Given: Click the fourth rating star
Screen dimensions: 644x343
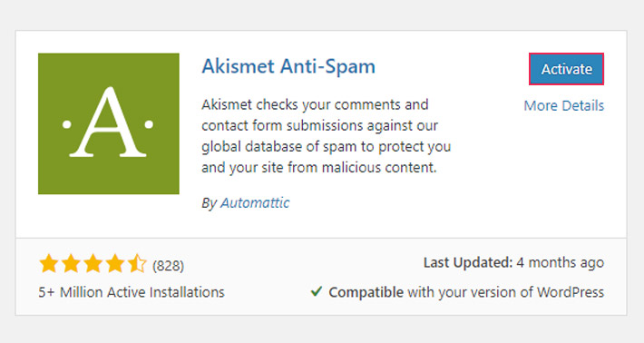Looking at the screenshot, I should [x=115, y=264].
